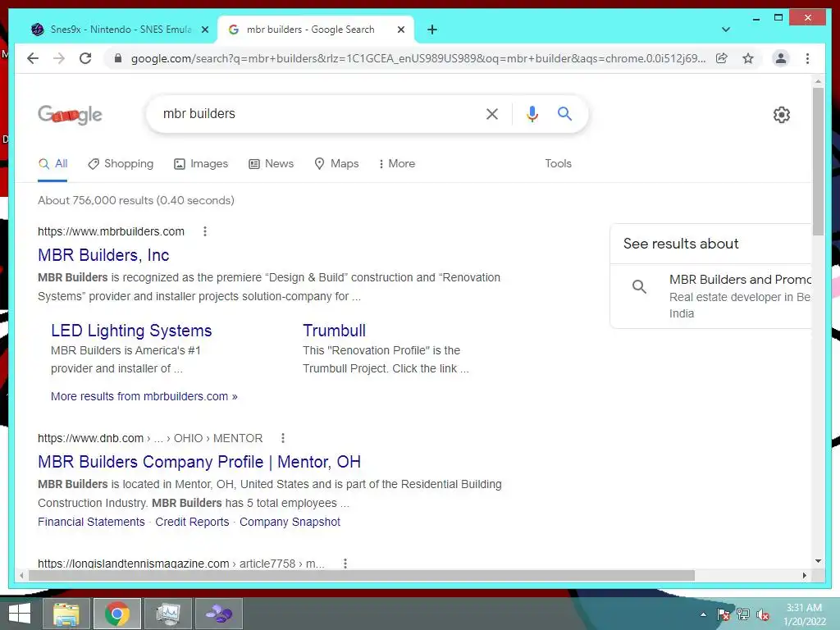Click the Chrome taskbar icon
The height and width of the screenshot is (630, 840).
116,614
